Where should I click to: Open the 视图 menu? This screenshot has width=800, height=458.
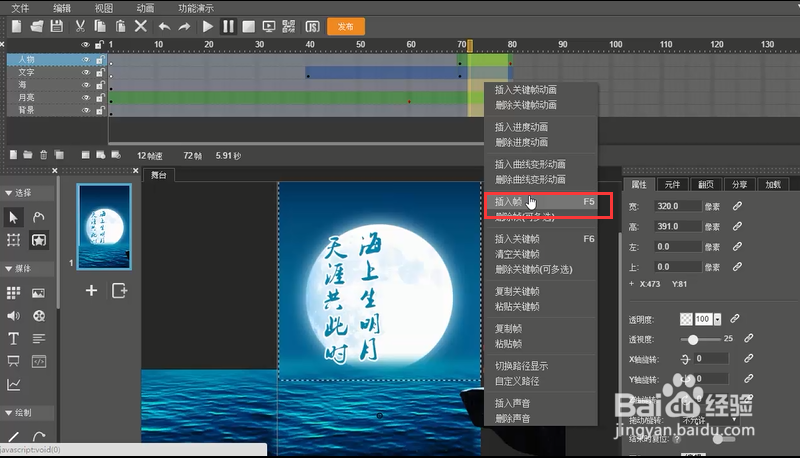tap(104, 8)
